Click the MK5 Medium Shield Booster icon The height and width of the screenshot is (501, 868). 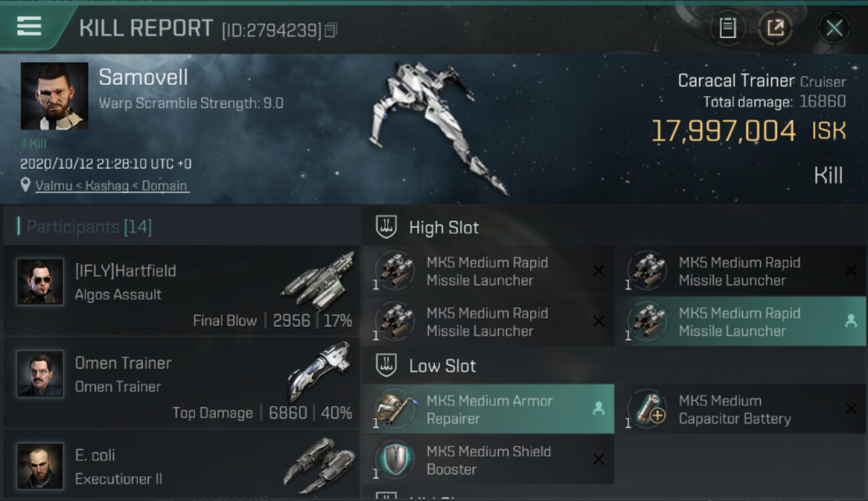pyautogui.click(x=395, y=460)
